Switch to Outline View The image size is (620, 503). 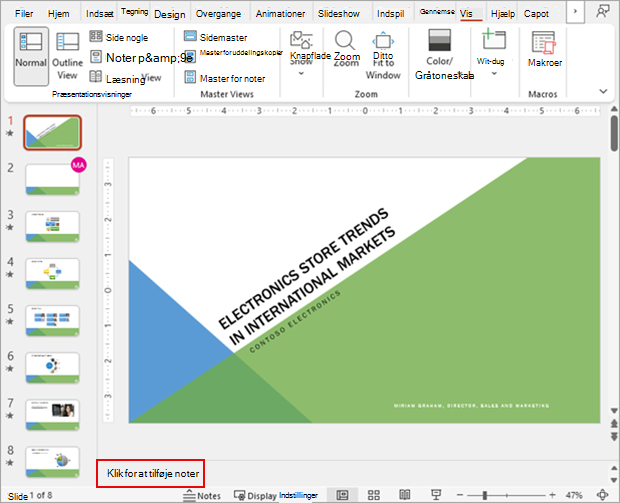tap(67, 56)
